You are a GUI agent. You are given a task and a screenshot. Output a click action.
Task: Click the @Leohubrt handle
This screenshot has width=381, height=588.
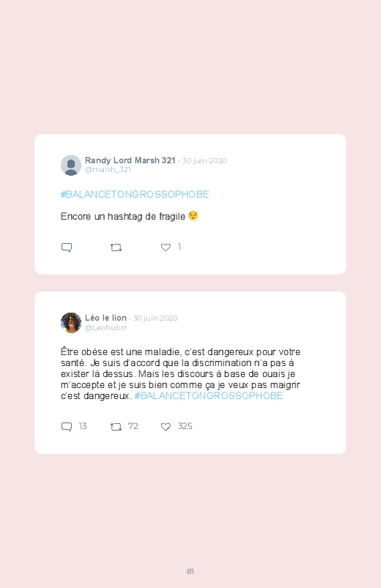click(x=106, y=327)
